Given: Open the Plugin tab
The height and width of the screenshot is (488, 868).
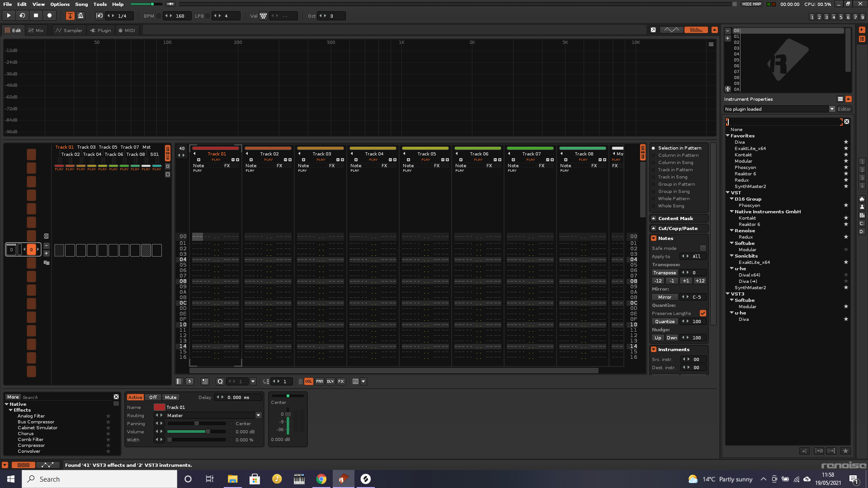Looking at the screenshot, I should coord(100,30).
